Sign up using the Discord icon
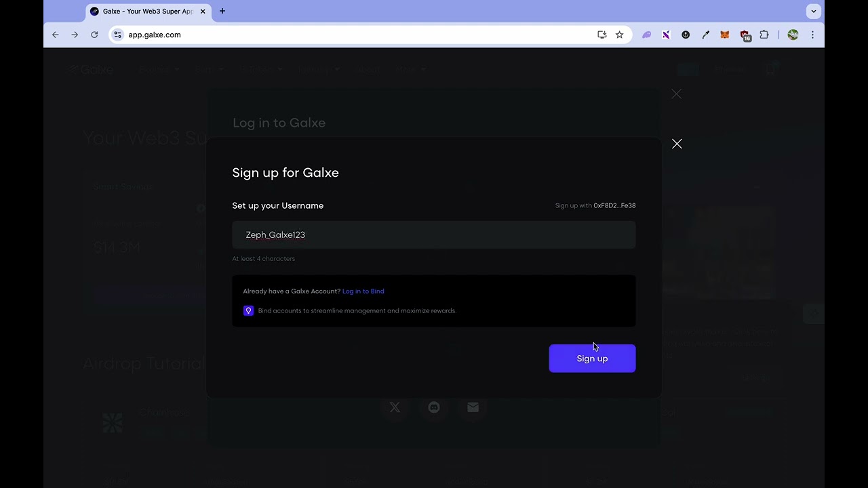This screenshot has width=868, height=488. 433,407
